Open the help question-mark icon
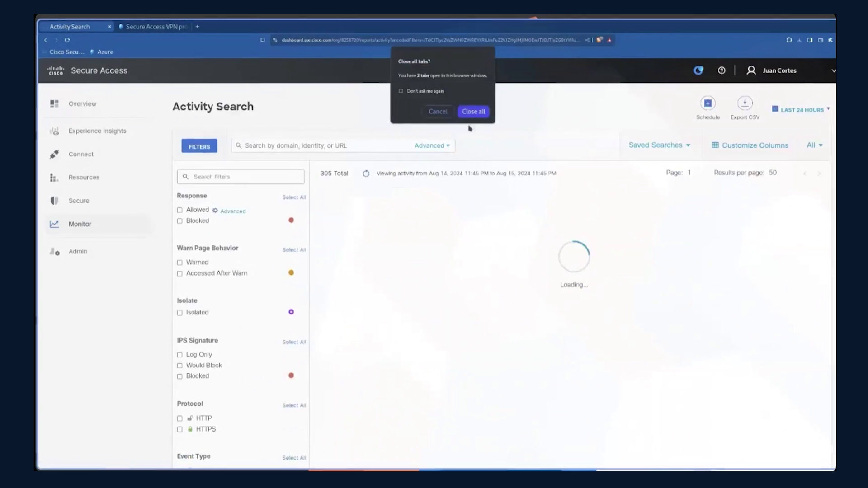868x488 pixels. [722, 70]
